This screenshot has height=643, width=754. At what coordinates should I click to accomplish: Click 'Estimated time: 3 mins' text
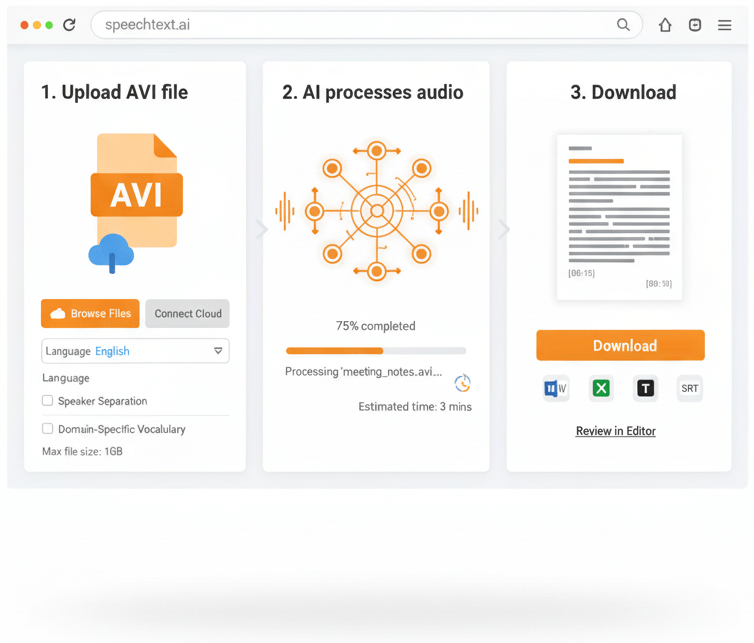pyautogui.click(x=415, y=407)
